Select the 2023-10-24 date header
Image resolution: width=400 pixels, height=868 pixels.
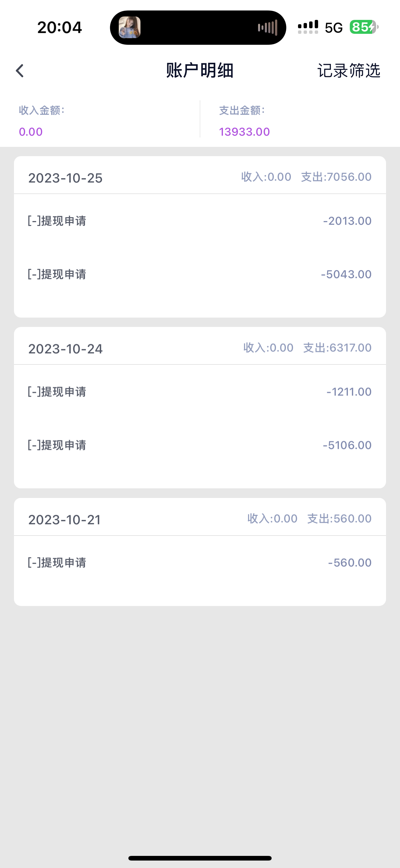pyautogui.click(x=65, y=349)
